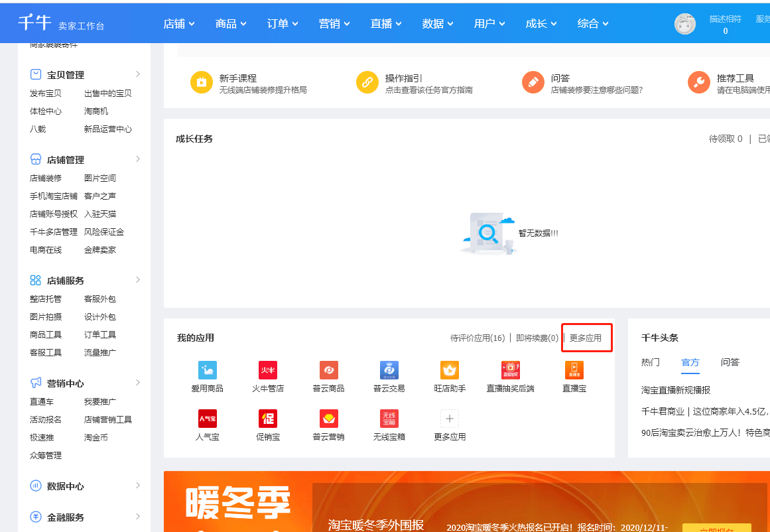Expand 店铺服务 section chevron
Screen dimensions: 770x532
(138, 280)
